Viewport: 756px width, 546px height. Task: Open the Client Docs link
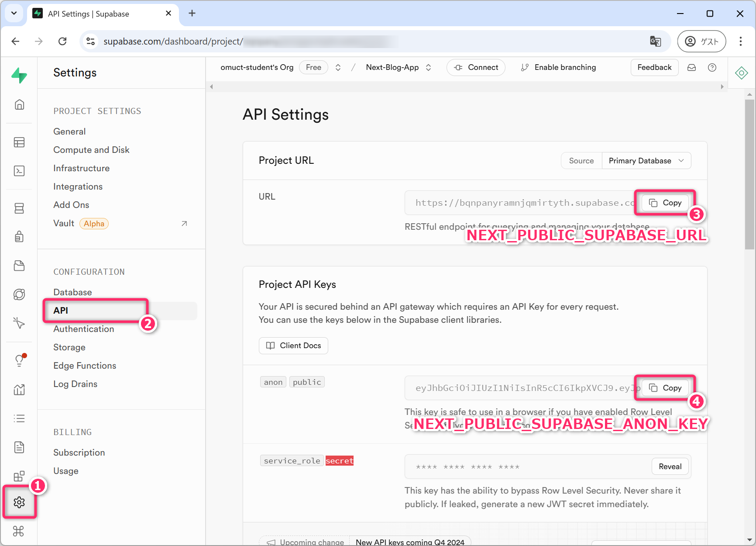click(x=293, y=346)
